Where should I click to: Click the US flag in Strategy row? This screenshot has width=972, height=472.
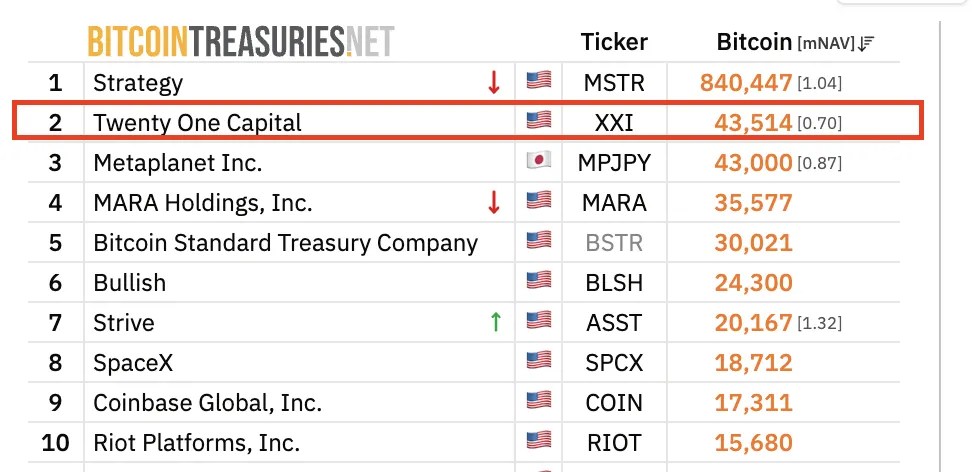[539, 81]
